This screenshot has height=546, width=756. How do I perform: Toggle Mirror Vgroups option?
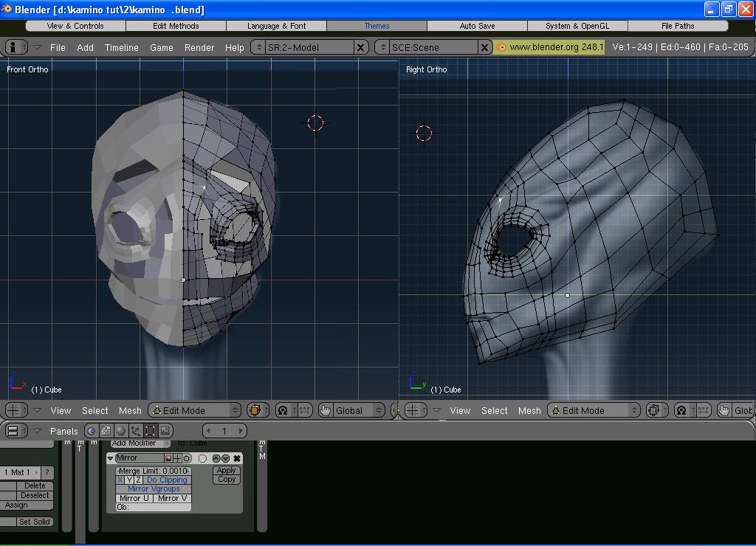[x=154, y=488]
